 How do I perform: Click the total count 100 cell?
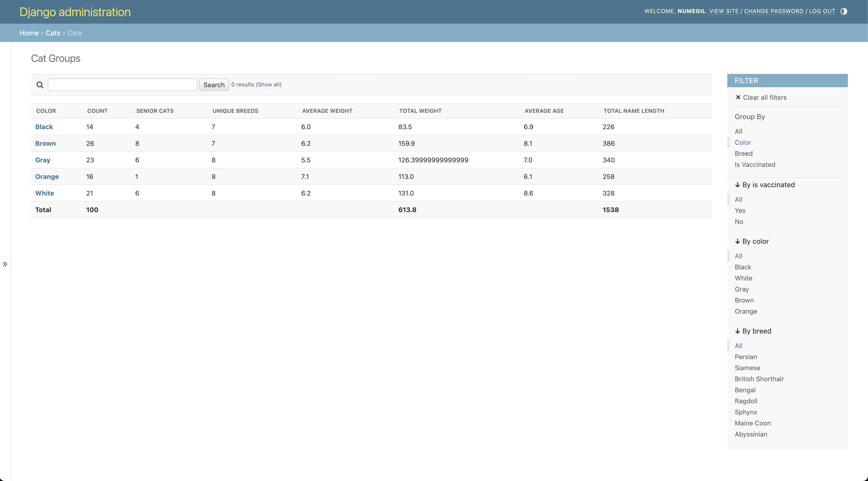(x=92, y=210)
